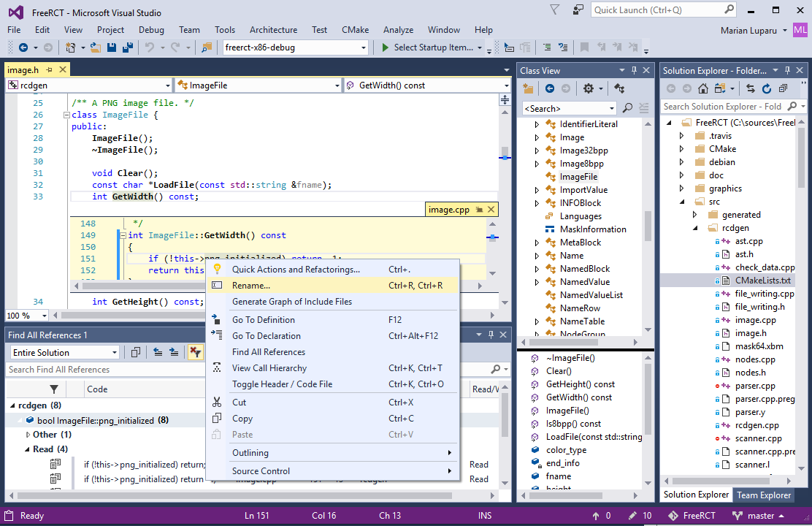Open the freerct-x86-debug configuration dropdown
812x526 pixels.
tap(363, 47)
